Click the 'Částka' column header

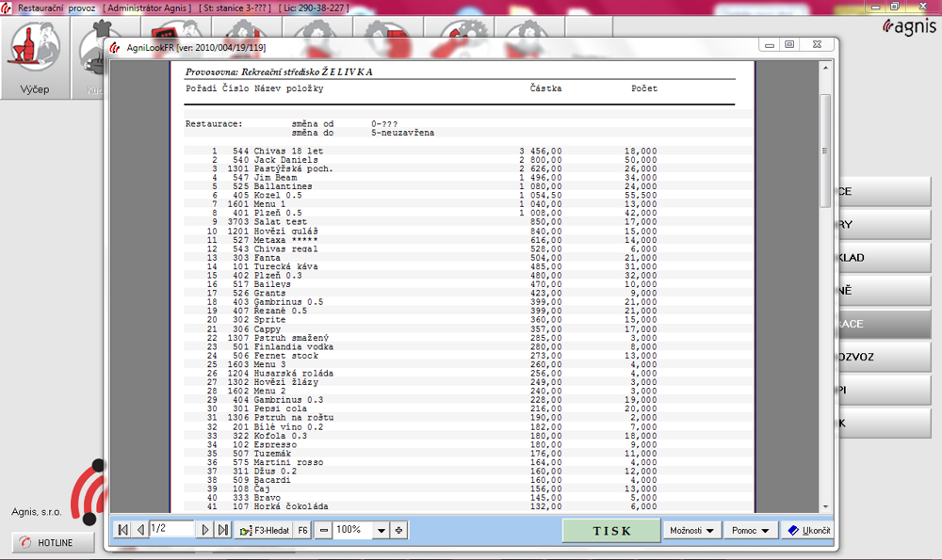(545, 88)
